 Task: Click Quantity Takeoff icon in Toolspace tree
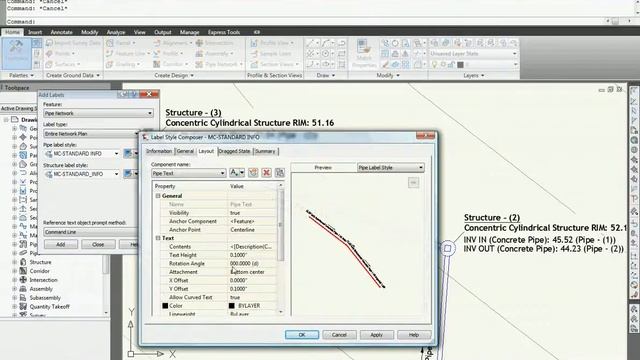coord(23,307)
